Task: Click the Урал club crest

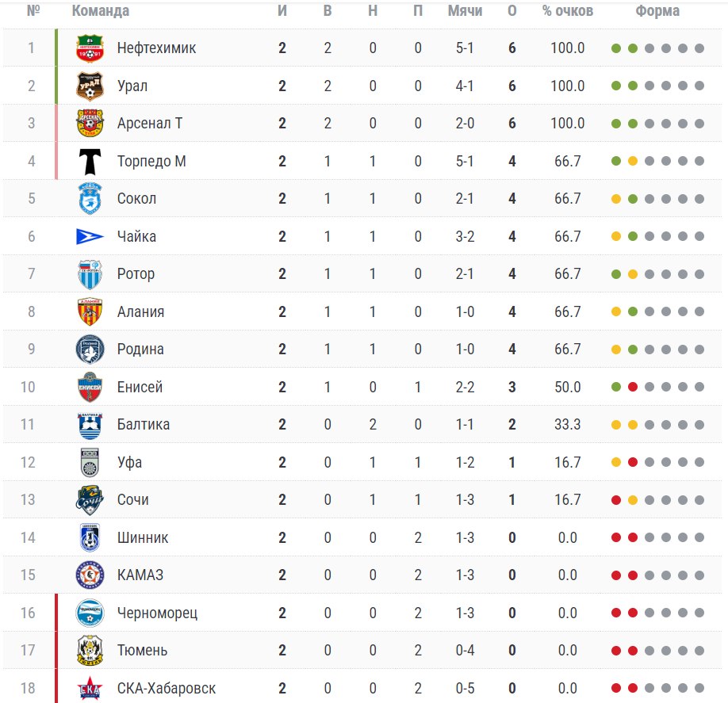Action: [90, 86]
